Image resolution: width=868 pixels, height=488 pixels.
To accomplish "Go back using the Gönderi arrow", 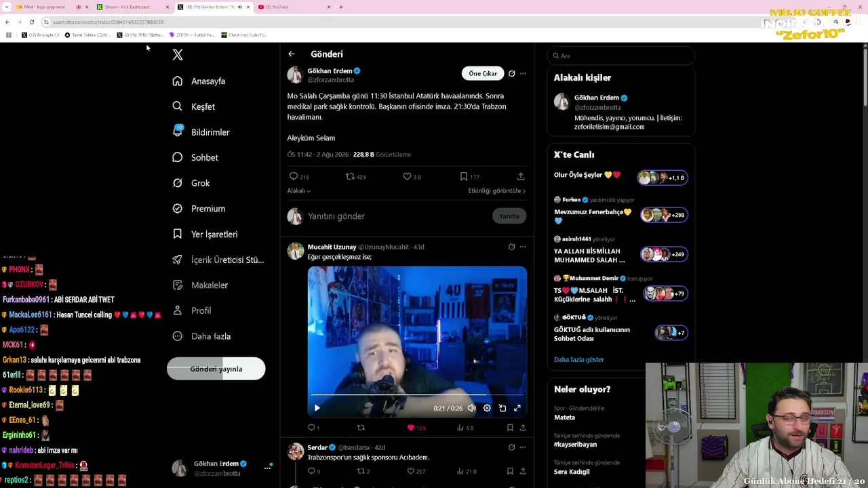I will tap(292, 54).
